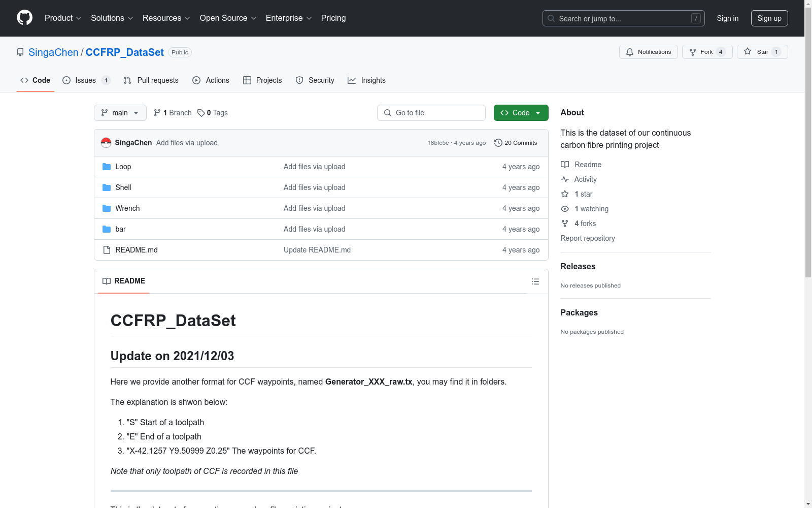Screen dimensions: 812x508
Task: Click the commit hash 18bfc5e
Action: pyautogui.click(x=438, y=143)
